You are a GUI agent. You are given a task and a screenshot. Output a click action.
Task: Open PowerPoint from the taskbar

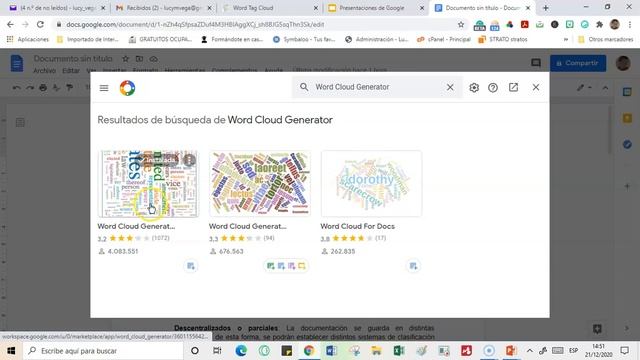(x=511, y=351)
